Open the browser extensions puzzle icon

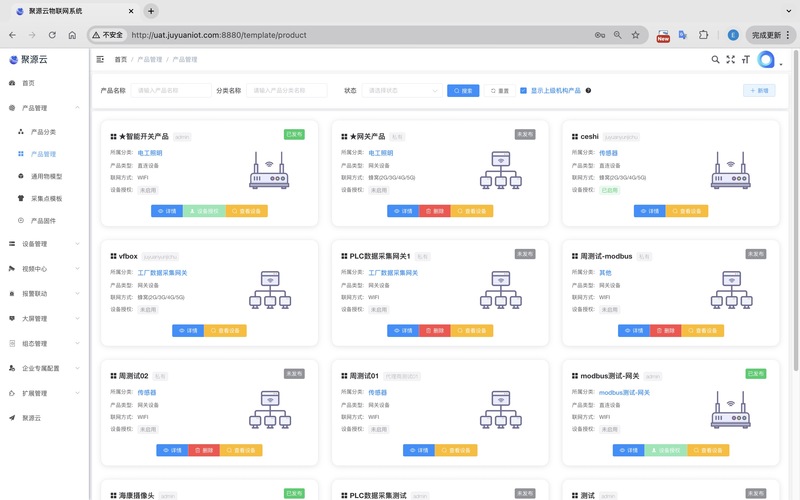click(x=703, y=35)
